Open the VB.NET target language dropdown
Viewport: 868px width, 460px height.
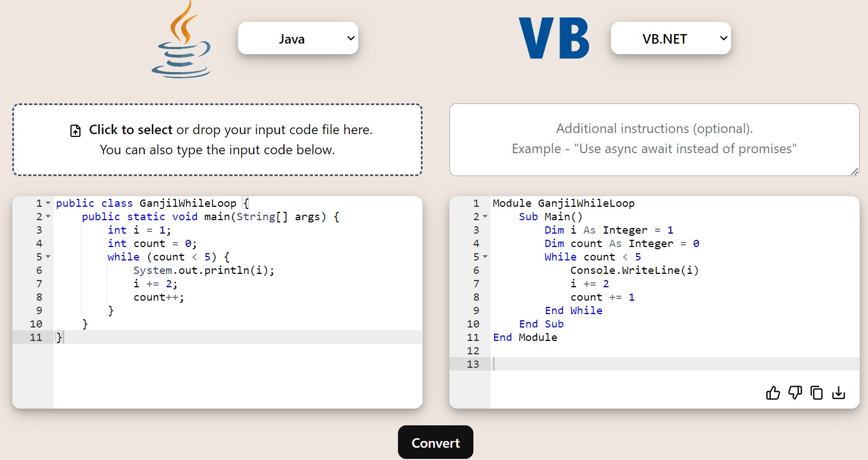(670, 39)
